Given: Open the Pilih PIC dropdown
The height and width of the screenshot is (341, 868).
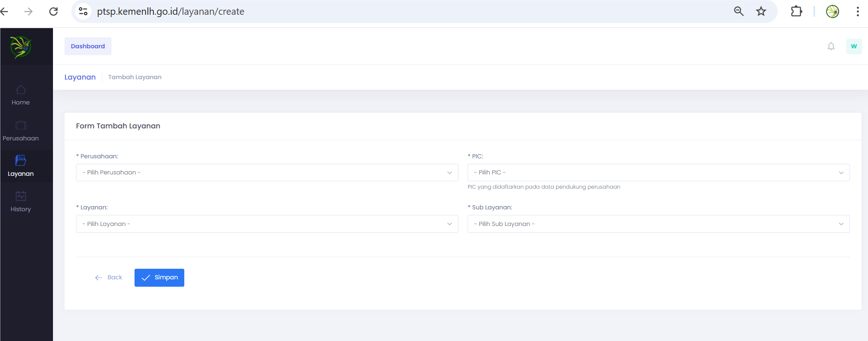Looking at the screenshot, I should click(x=658, y=173).
